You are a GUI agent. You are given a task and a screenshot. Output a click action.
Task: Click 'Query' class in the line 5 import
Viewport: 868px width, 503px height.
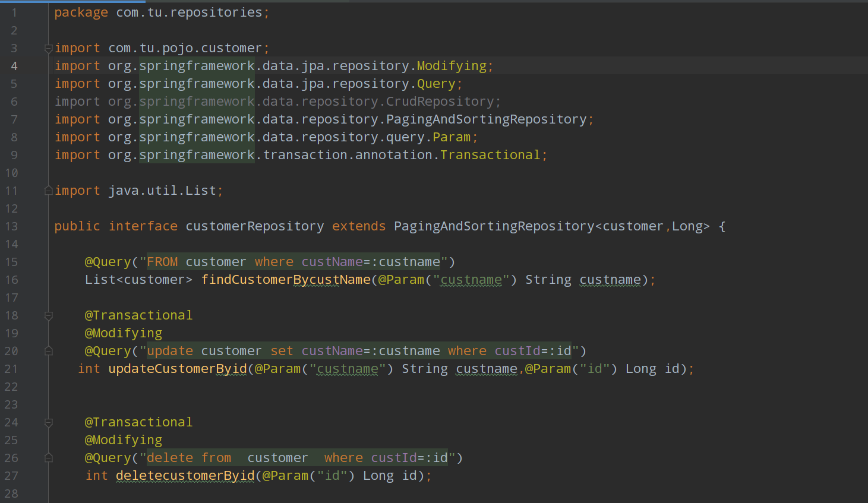click(436, 84)
